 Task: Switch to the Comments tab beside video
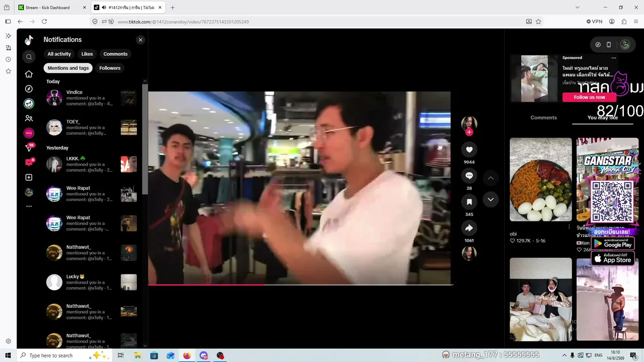[x=543, y=118]
